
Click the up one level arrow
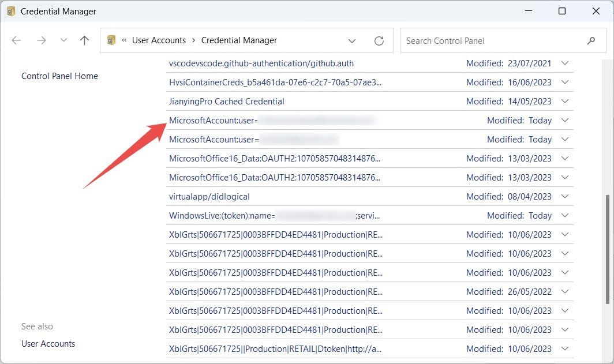pyautogui.click(x=84, y=40)
